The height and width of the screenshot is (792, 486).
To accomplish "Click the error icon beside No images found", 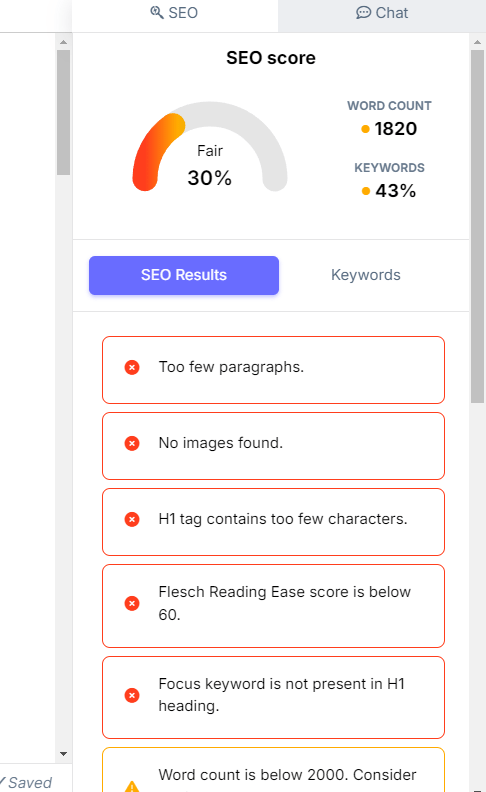I will (132, 443).
